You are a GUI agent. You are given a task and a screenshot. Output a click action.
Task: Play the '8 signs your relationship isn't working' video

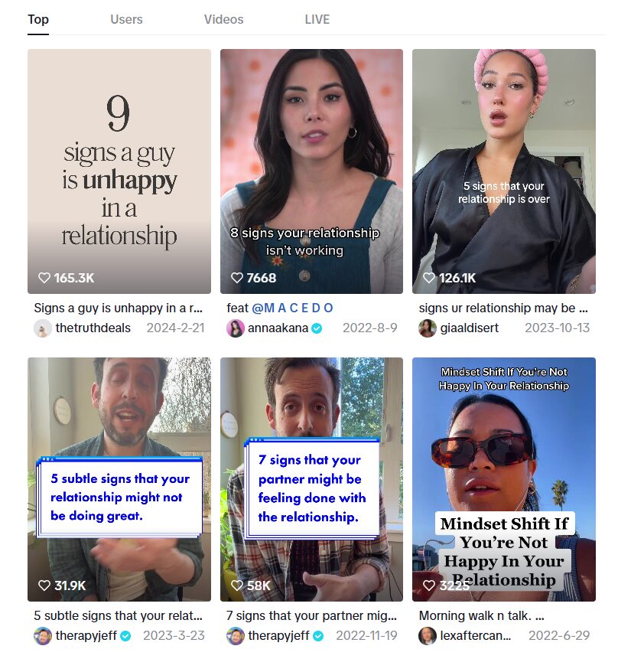tap(311, 171)
